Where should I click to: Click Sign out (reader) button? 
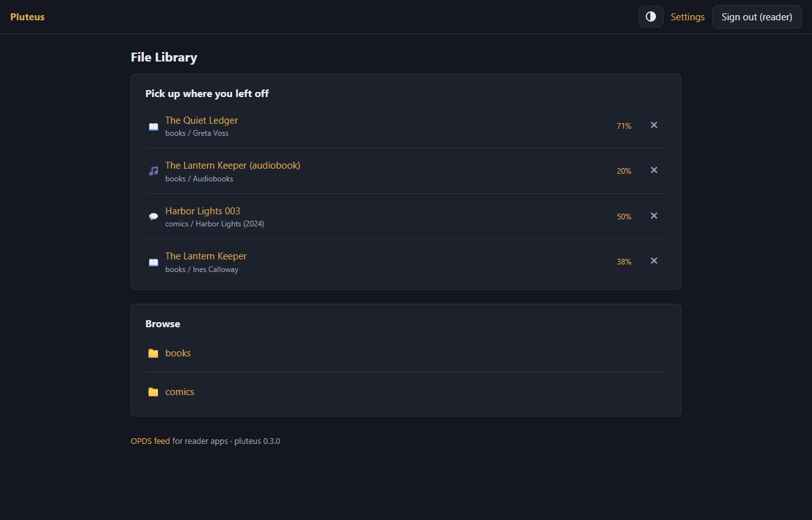pos(757,17)
